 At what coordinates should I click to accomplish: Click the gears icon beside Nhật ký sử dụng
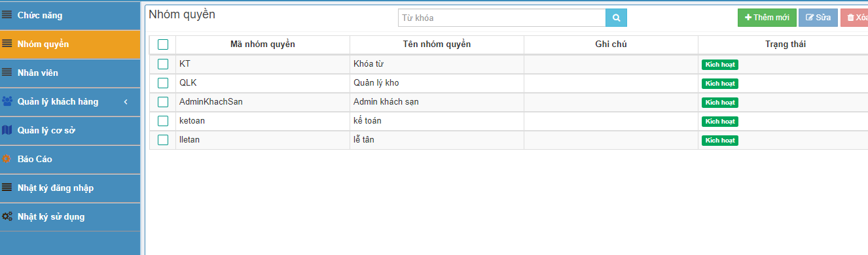click(7, 216)
